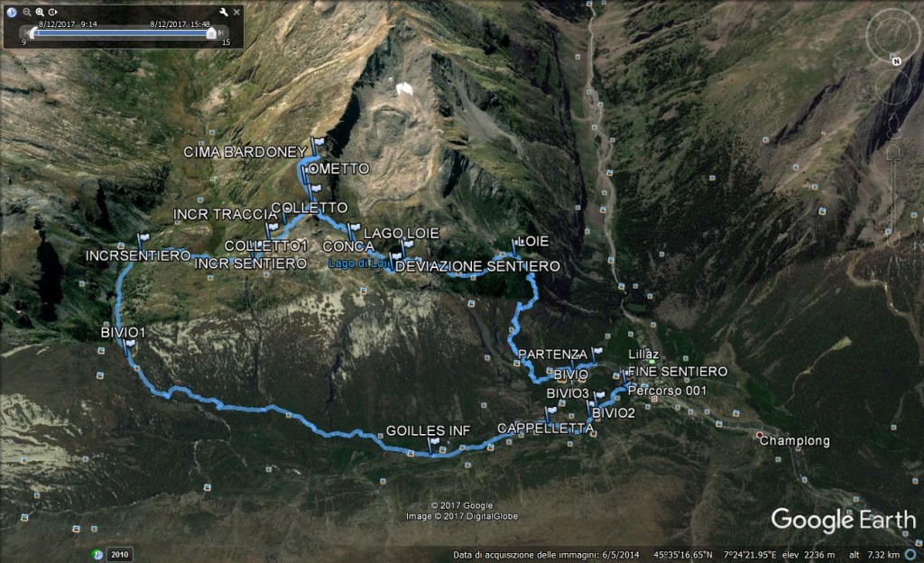Click the 2010 historical imagery year button
The width and height of the screenshot is (924, 563).
pyautogui.click(x=120, y=554)
